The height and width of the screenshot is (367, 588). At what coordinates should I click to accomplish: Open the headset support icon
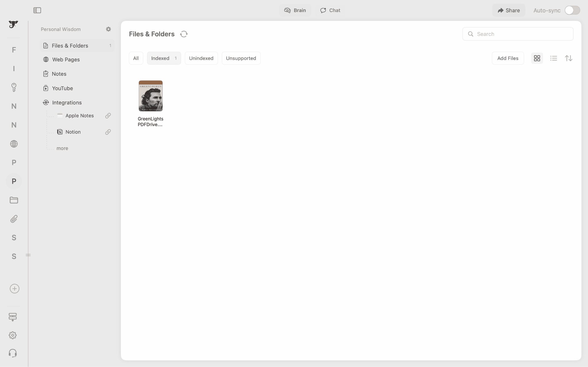coord(13,353)
